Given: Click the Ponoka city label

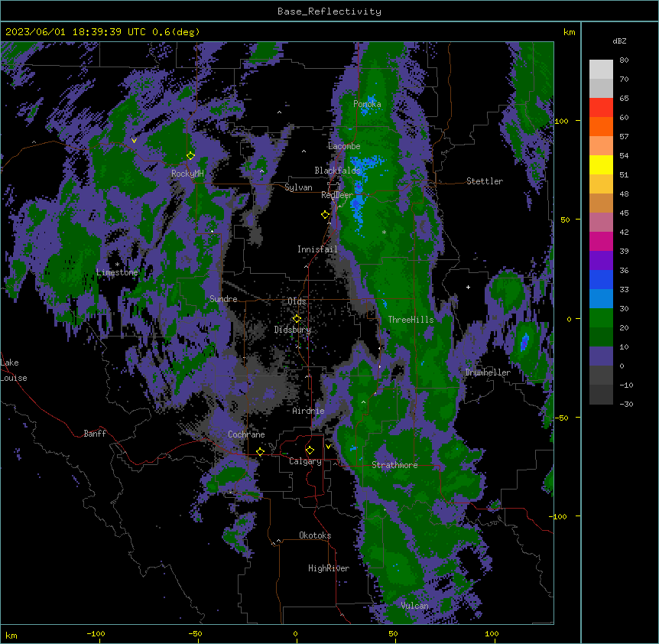Looking at the screenshot, I should click(367, 104).
